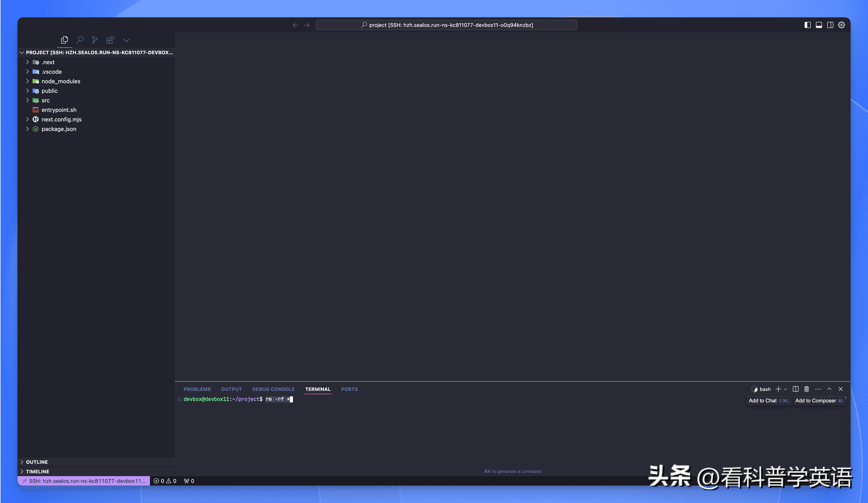Image resolution: width=868 pixels, height=503 pixels.
Task: Select the node_modules label
Action: (x=61, y=81)
